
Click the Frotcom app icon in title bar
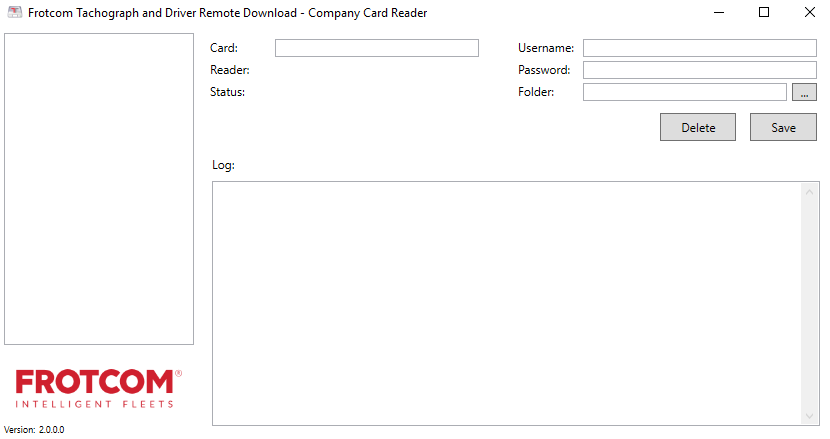pyautogui.click(x=15, y=13)
